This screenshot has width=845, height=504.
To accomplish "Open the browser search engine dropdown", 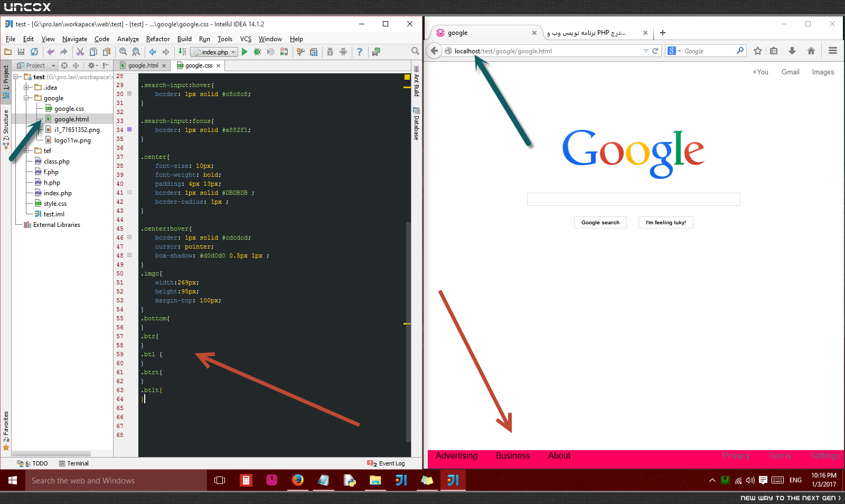I will 674,51.
